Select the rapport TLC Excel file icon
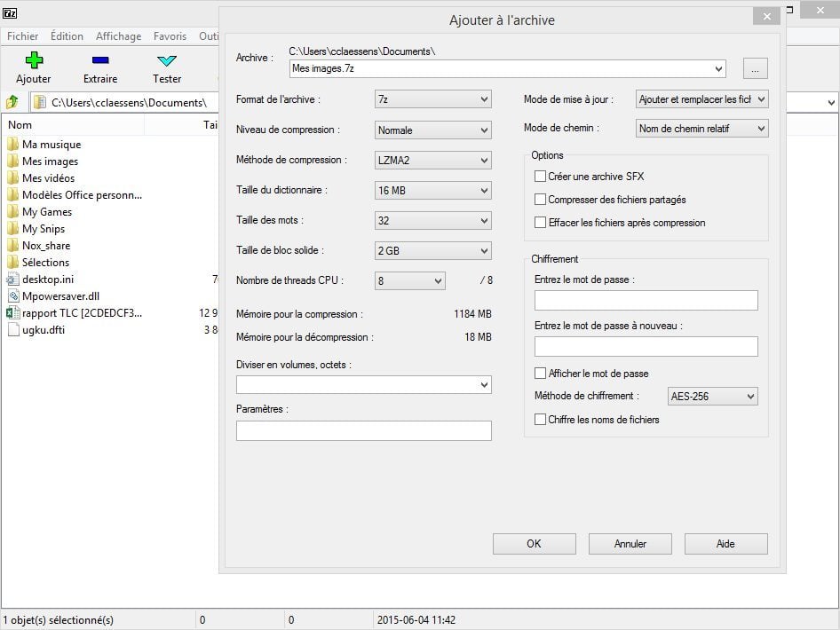This screenshot has width=840, height=630. (13, 313)
